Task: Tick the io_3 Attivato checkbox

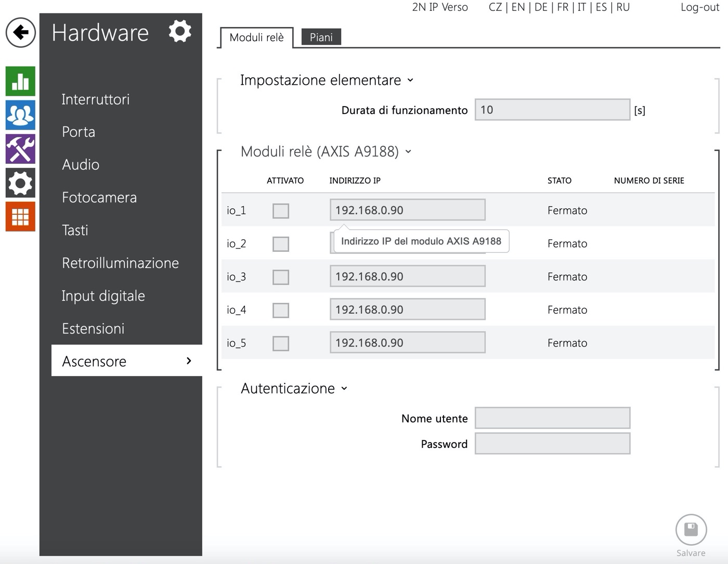Action: coord(281,277)
